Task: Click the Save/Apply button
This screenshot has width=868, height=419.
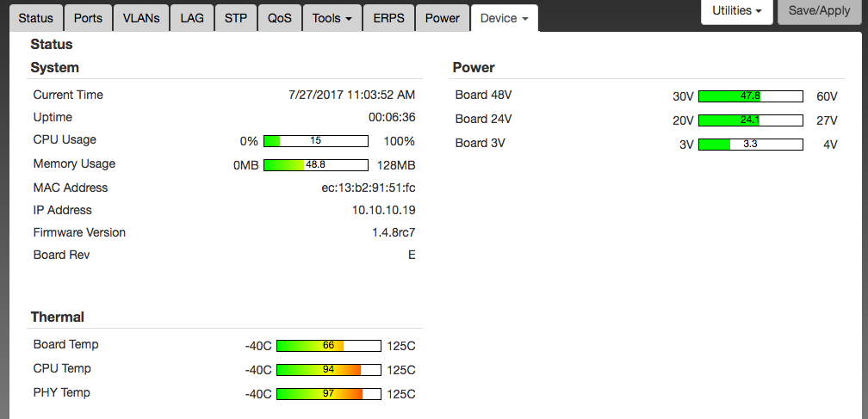Action: click(819, 11)
